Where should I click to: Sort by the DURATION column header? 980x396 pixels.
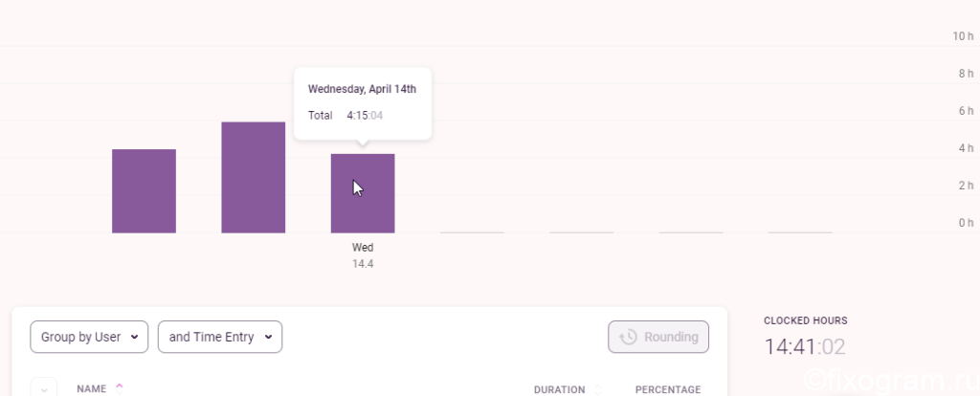[559, 389]
